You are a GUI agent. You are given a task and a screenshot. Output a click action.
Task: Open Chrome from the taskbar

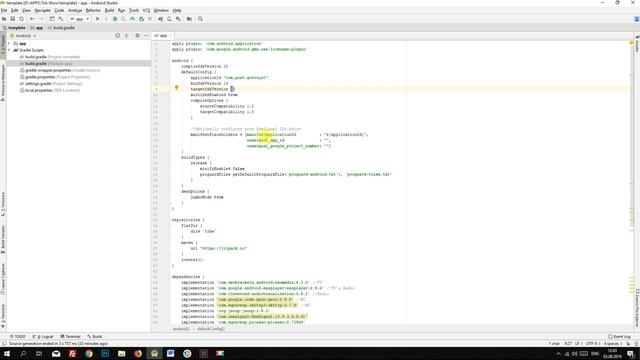click(x=89, y=353)
